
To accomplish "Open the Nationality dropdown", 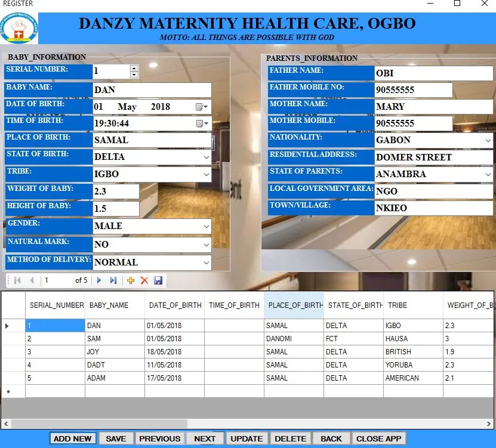I will (x=488, y=140).
